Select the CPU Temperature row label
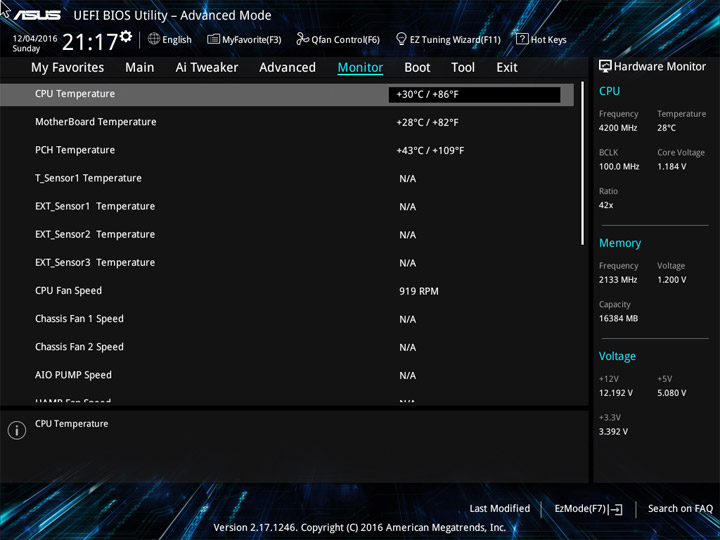This screenshot has width=720, height=540. [75, 94]
